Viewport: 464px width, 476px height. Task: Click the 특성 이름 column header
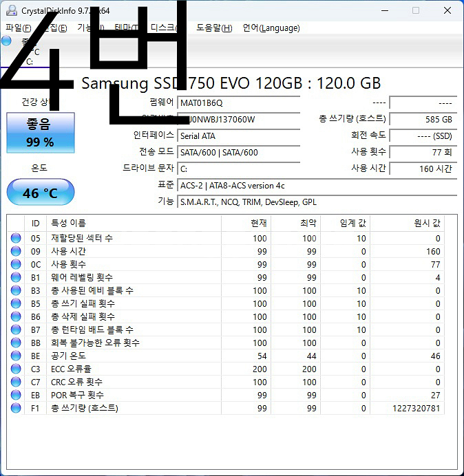(x=134, y=224)
